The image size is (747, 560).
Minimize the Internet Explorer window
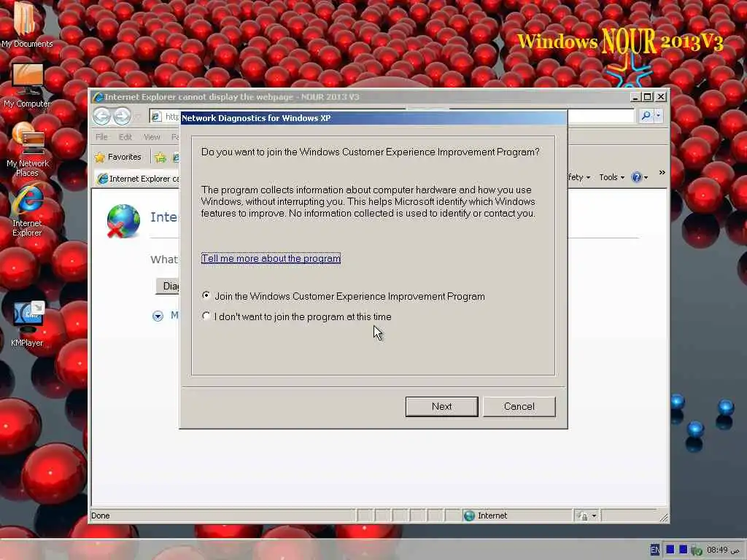(x=635, y=97)
